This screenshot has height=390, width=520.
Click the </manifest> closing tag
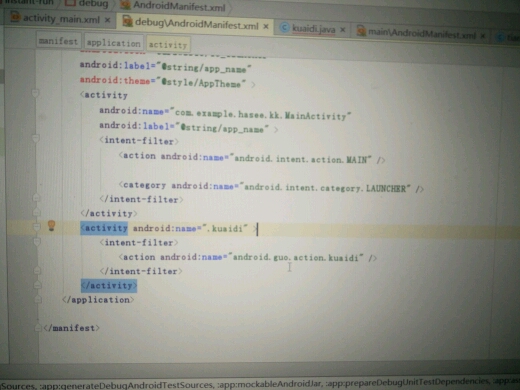point(71,328)
